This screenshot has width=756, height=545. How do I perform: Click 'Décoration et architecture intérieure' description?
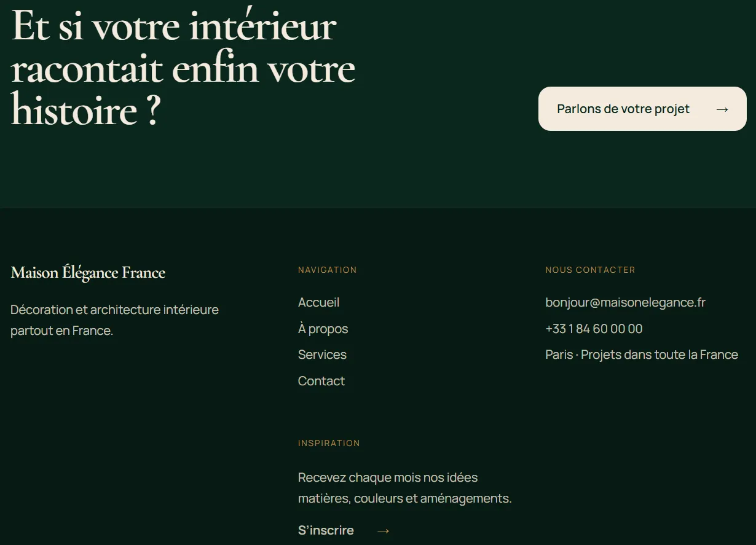114,310
